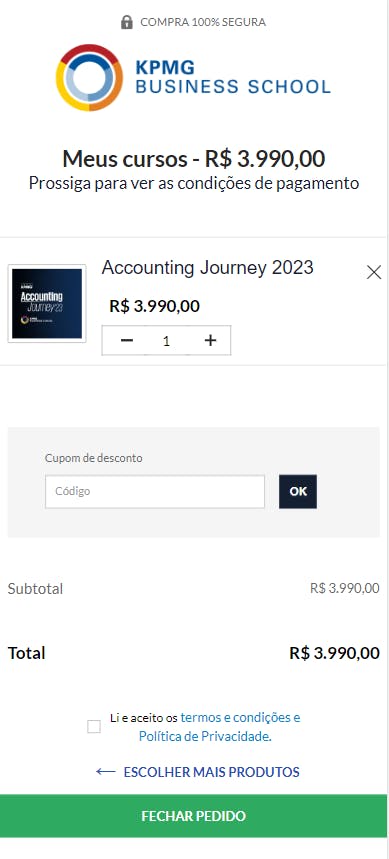Go back via Escolher Mais Produtos
The height and width of the screenshot is (859, 389).
tap(211, 772)
